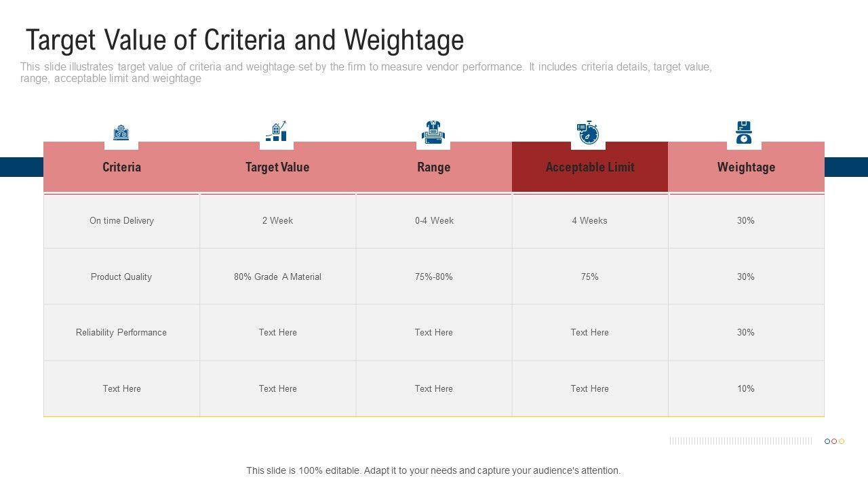Viewport: 868px width, 488px height.
Task: Select the Weightage header cell
Action: click(x=746, y=167)
